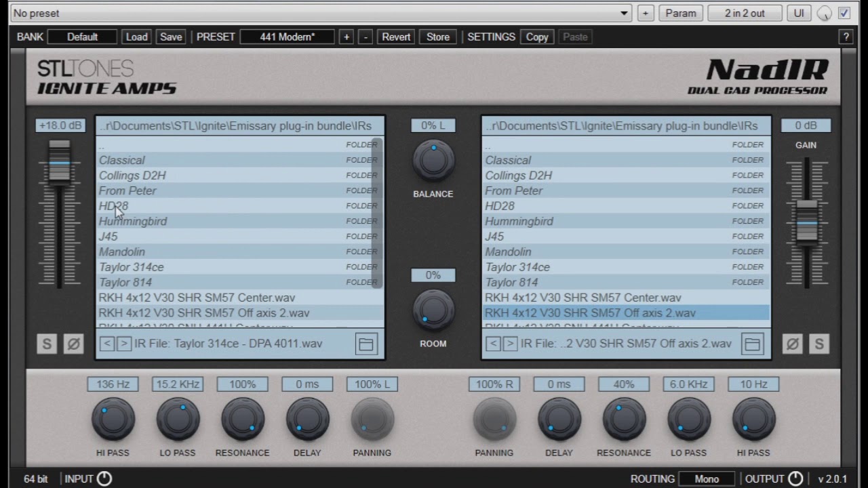Open the Classical folder in left IR list
868x488 pixels.
click(234, 160)
